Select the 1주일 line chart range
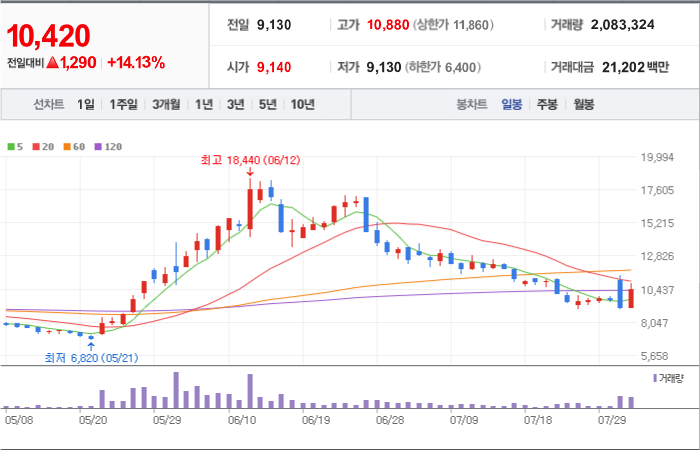This screenshot has width=700, height=450. pyautogui.click(x=123, y=104)
